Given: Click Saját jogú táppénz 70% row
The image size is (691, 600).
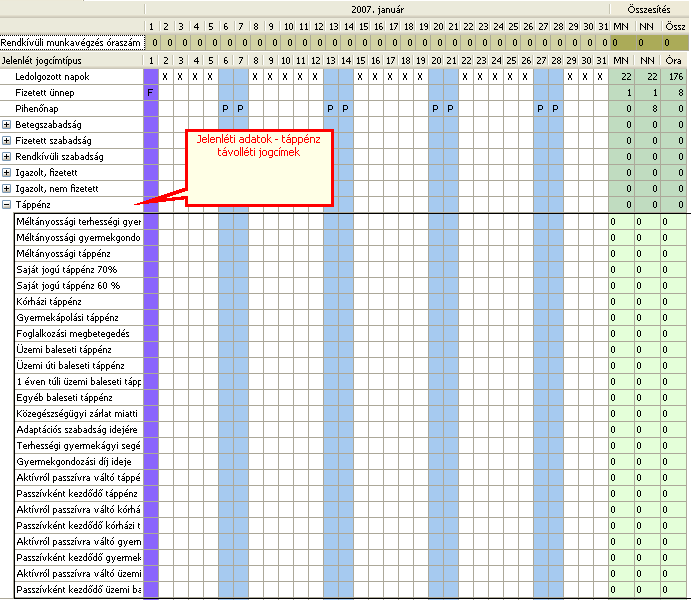Looking at the screenshot, I should 79,270.
